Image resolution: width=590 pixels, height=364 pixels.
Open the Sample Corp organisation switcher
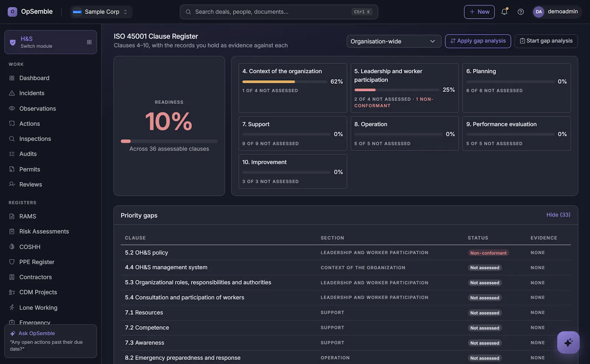[101, 12]
